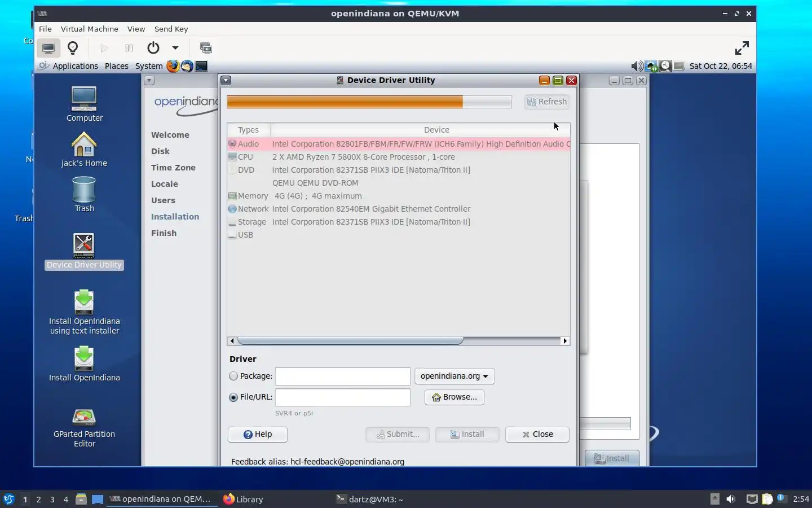Open the Computer desktop icon
This screenshot has height=508, width=812.
point(85,104)
